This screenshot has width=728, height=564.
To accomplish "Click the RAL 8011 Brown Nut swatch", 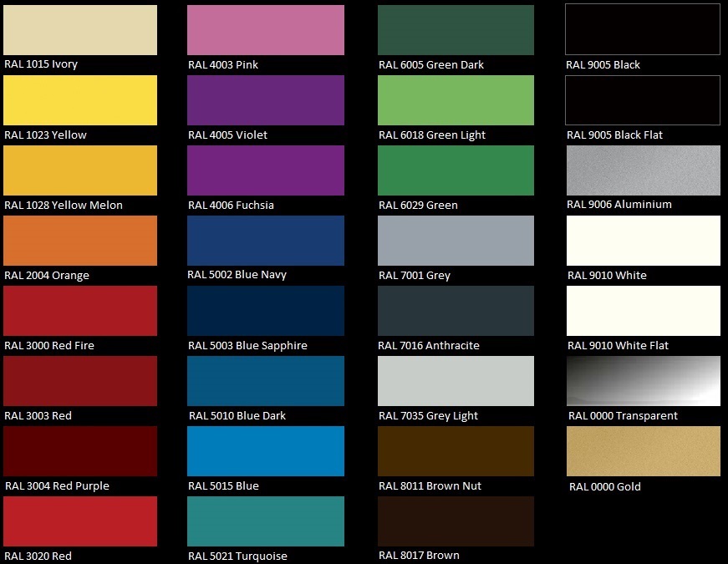I will click(x=456, y=451).
